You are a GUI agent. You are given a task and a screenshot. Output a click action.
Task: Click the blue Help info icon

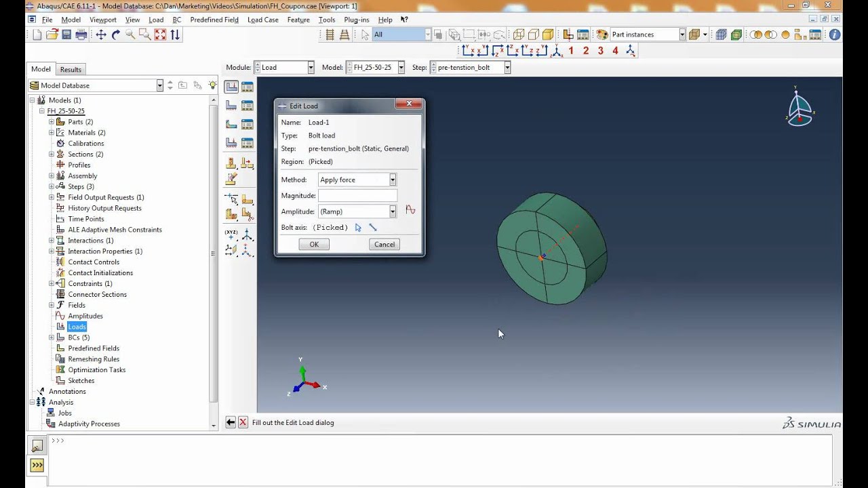coord(835,35)
